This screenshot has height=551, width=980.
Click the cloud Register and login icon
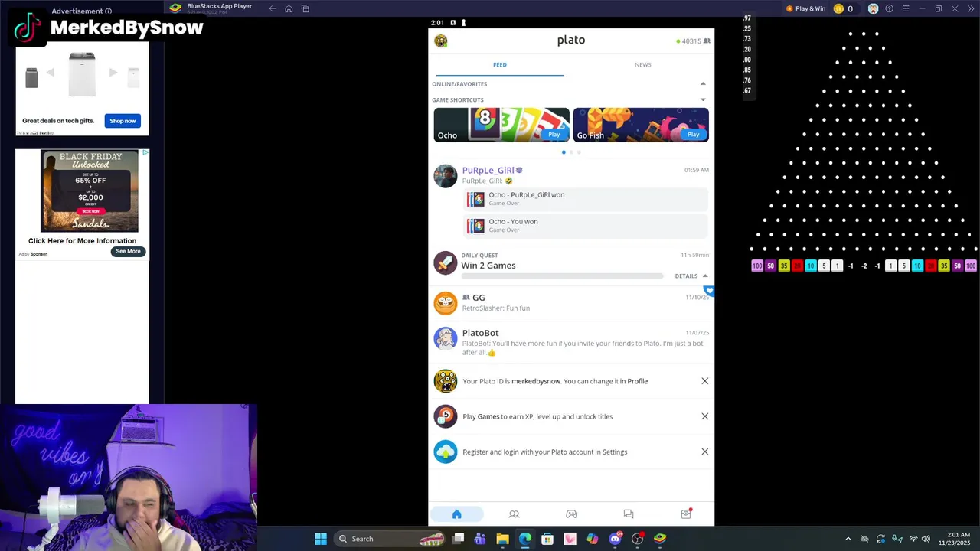click(x=445, y=452)
